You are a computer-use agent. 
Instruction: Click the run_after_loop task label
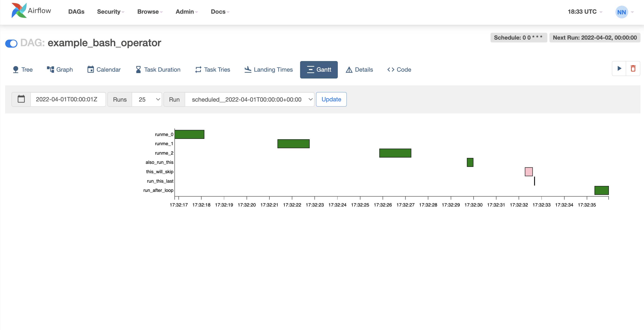tap(158, 190)
